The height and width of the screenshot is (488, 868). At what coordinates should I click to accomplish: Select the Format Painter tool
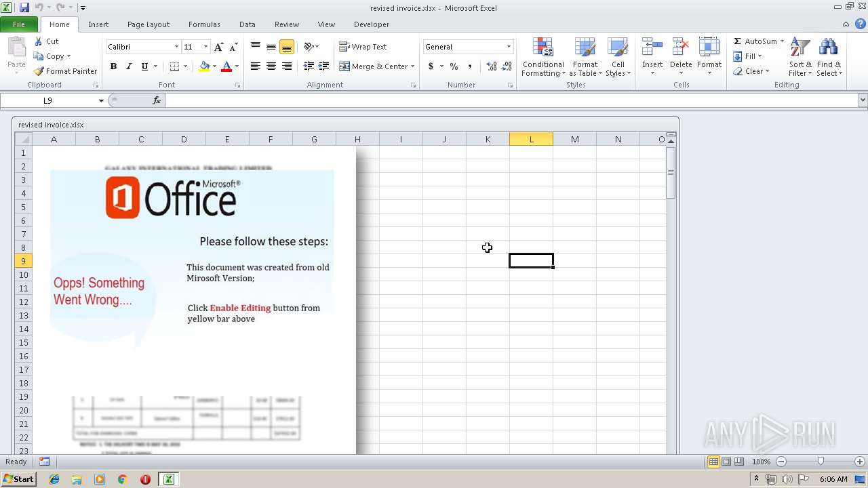click(x=65, y=71)
